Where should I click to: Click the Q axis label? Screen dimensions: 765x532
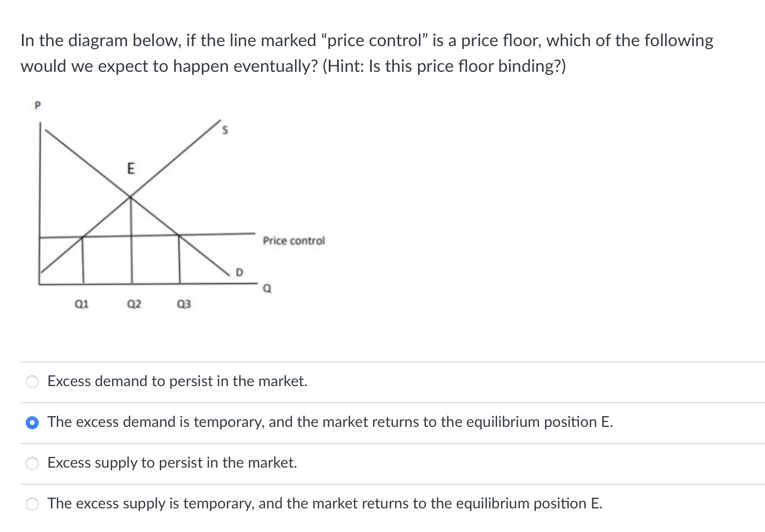(x=267, y=288)
